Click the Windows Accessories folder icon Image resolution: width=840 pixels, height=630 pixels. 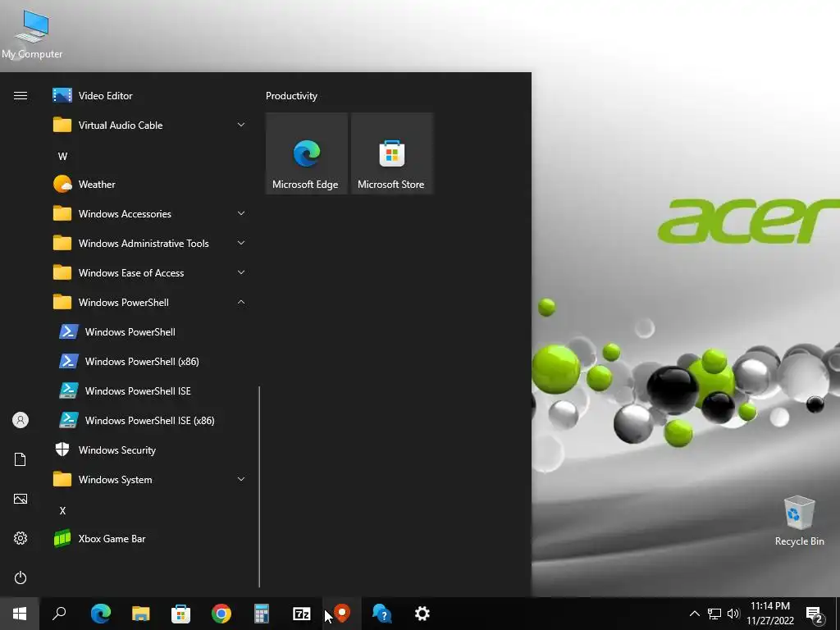(62, 214)
